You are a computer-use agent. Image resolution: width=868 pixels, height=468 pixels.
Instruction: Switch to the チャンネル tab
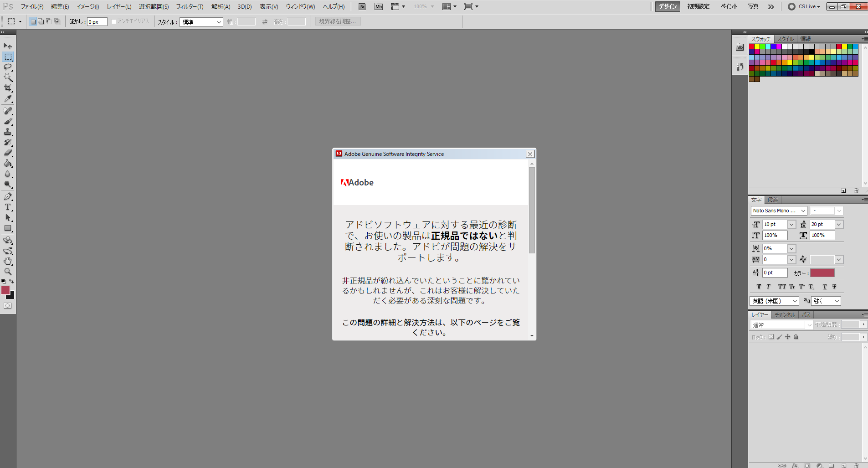(x=785, y=314)
